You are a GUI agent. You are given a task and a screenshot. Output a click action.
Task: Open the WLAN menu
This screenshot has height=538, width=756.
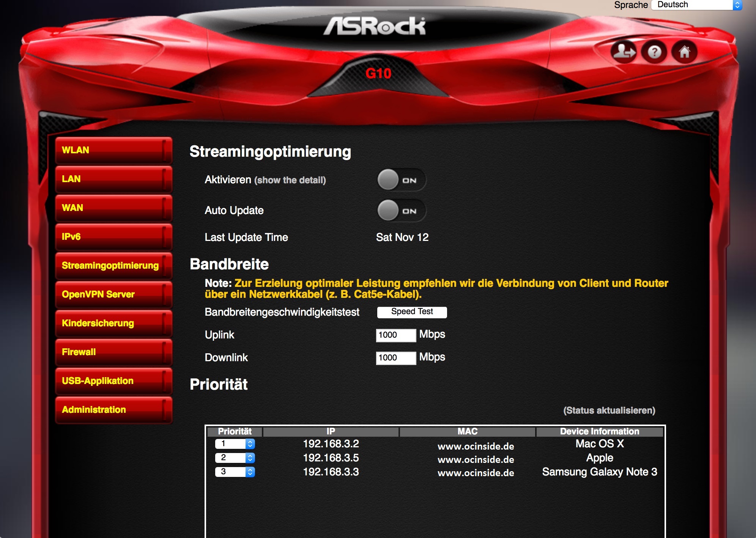coord(113,150)
